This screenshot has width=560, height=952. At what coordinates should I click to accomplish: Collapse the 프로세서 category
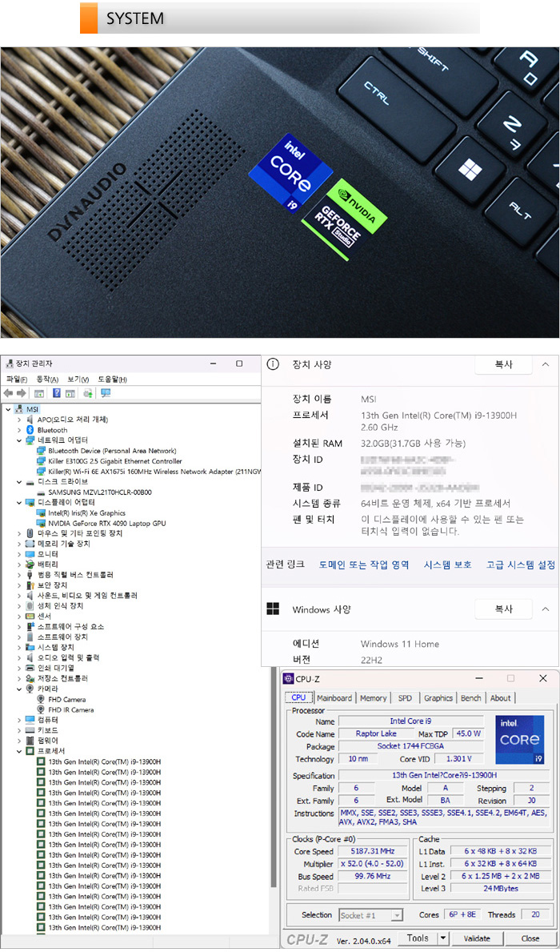coord(19,751)
